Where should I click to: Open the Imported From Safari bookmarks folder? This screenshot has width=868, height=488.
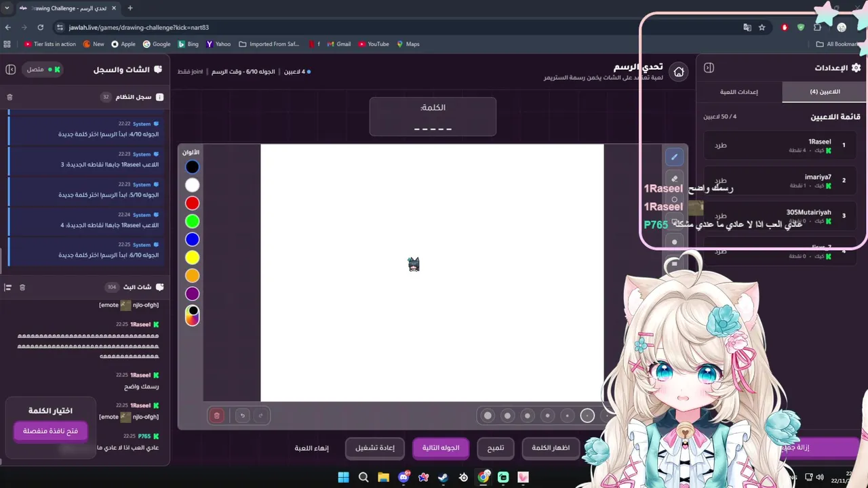pyautogui.click(x=269, y=44)
